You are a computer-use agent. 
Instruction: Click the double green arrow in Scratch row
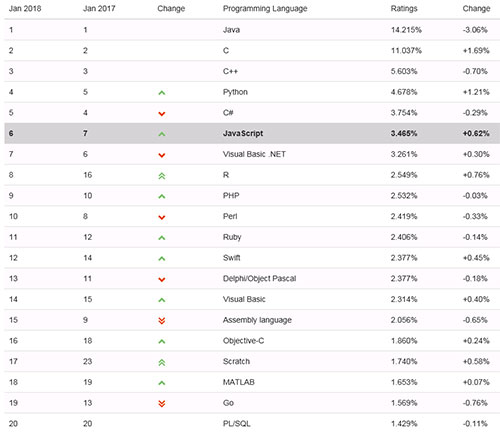click(x=162, y=362)
